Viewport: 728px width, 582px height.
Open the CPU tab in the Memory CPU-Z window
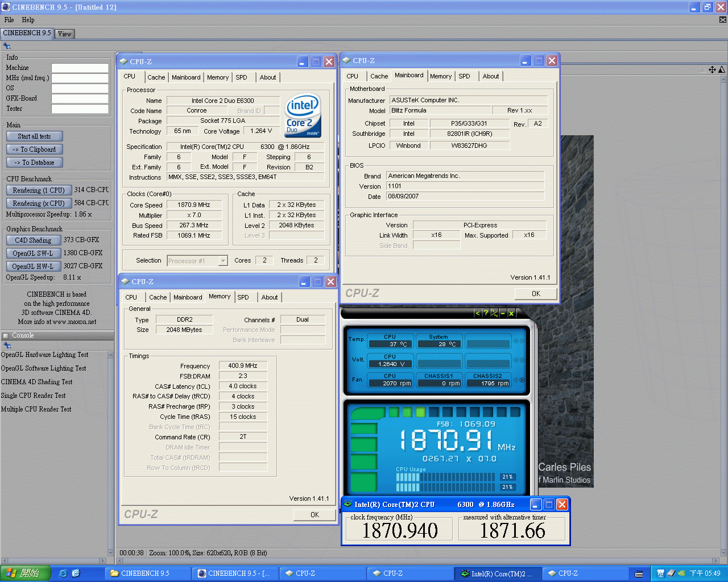point(131,297)
